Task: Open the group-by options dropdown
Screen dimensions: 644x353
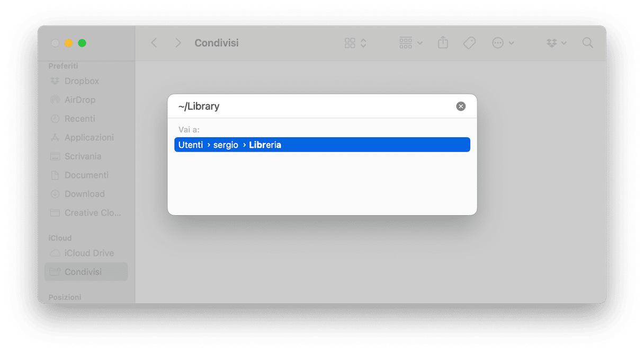Action: (x=410, y=43)
